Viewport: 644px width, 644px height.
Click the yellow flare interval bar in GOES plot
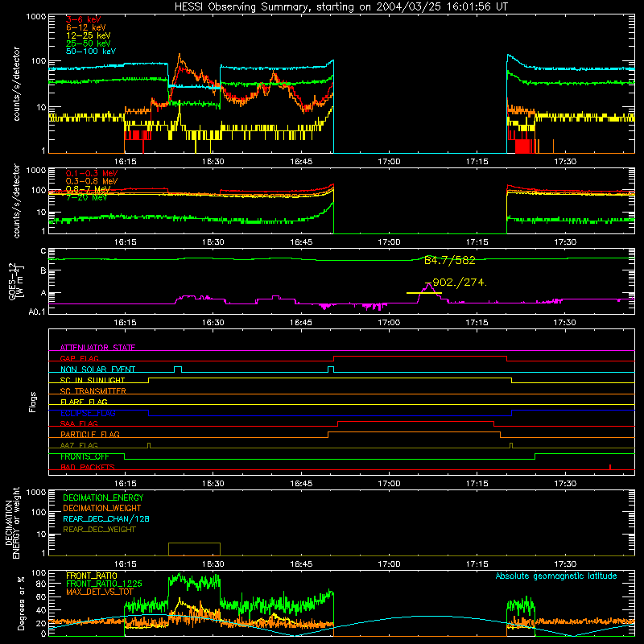(x=424, y=293)
